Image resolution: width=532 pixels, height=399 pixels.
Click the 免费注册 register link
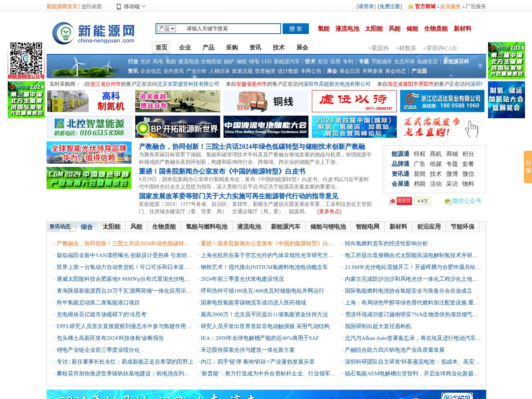[390, 6]
